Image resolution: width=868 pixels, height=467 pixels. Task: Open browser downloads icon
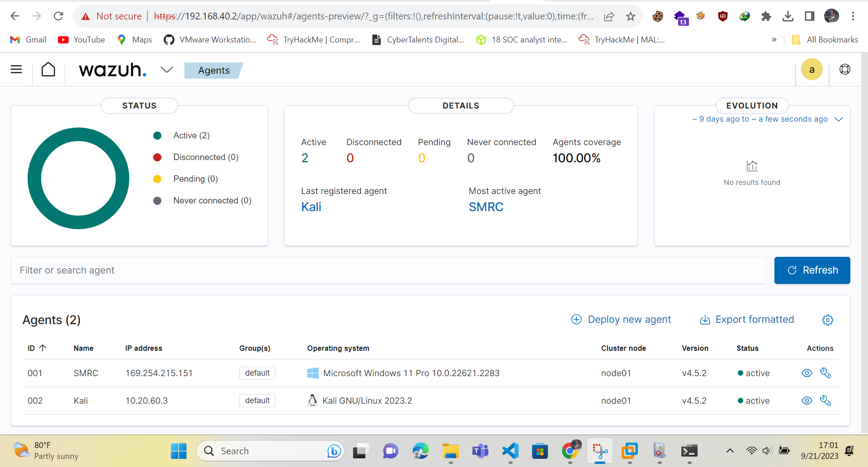click(x=788, y=17)
